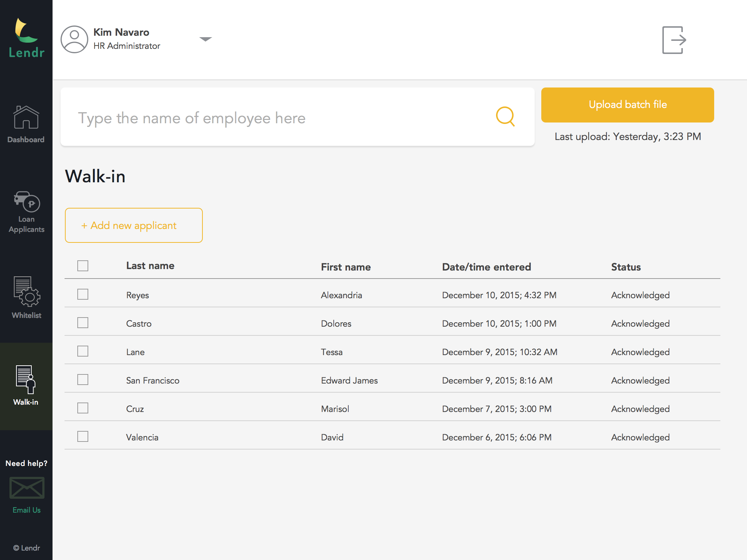This screenshot has height=560, width=747.
Task: Open the Loan Applicants car icon
Action: [27, 201]
